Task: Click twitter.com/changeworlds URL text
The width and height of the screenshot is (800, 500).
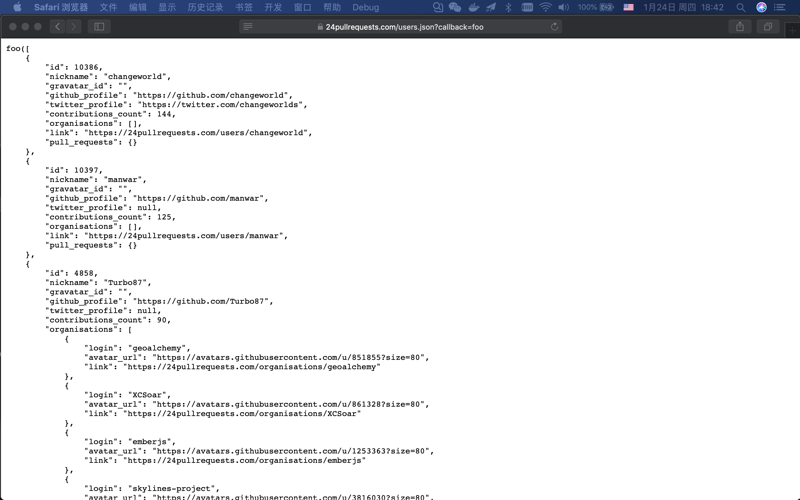Action: (x=222, y=105)
